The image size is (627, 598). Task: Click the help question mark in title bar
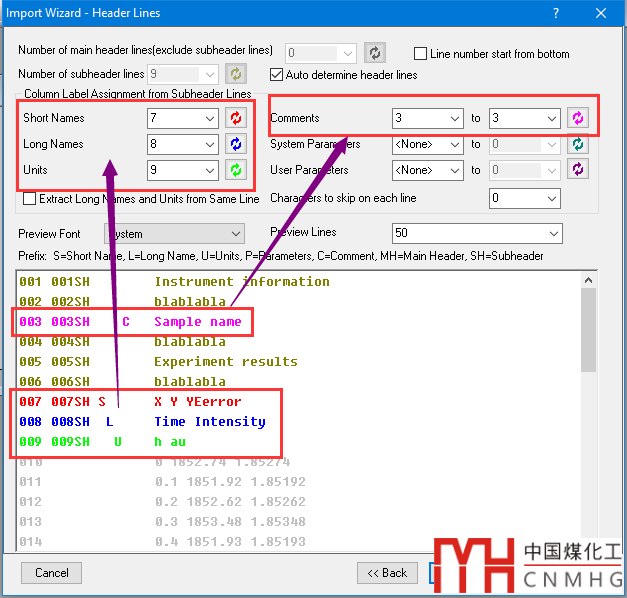(x=556, y=12)
